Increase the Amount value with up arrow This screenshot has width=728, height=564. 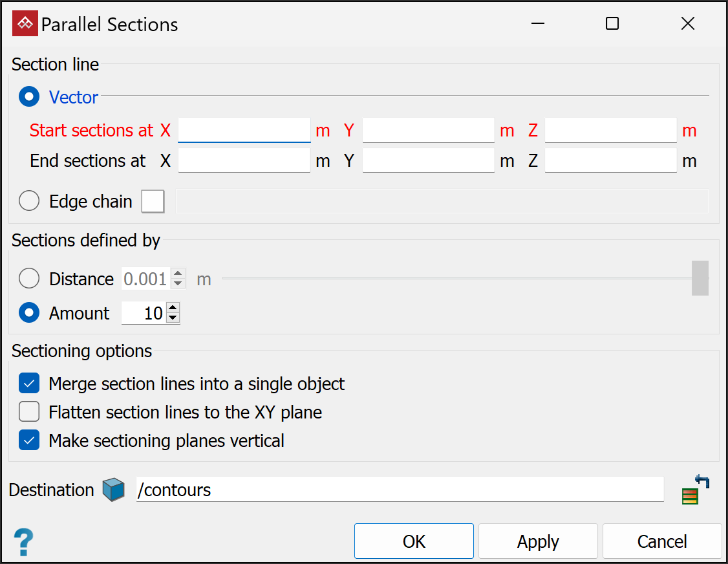173,309
